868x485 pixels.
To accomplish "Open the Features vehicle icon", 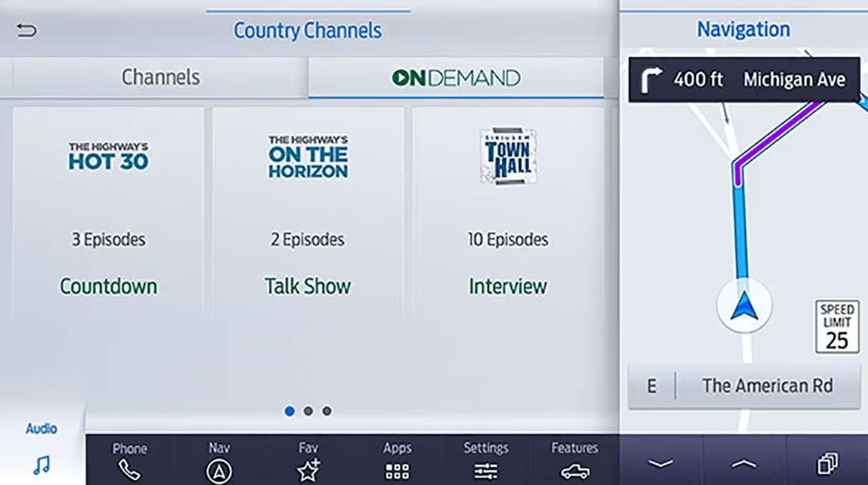I will coord(575,471).
